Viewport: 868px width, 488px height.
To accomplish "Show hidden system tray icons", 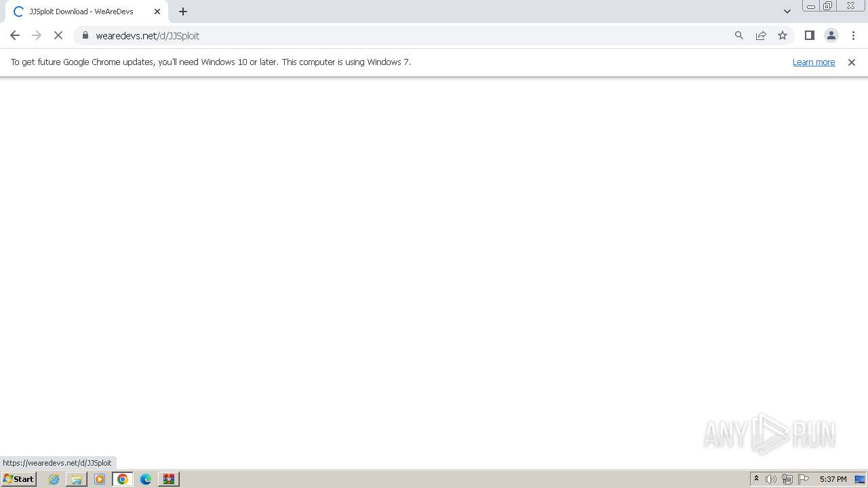I will 756,479.
